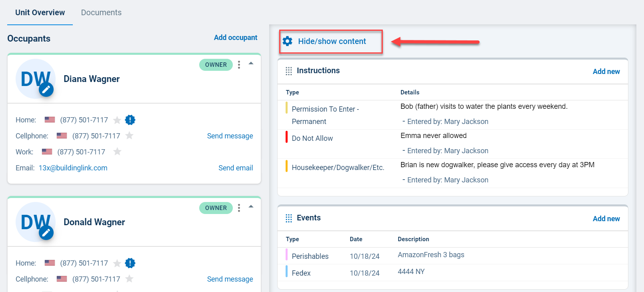The width and height of the screenshot is (644, 292).
Task: Send message to Donald Wagner's cellphone
Action: [230, 279]
